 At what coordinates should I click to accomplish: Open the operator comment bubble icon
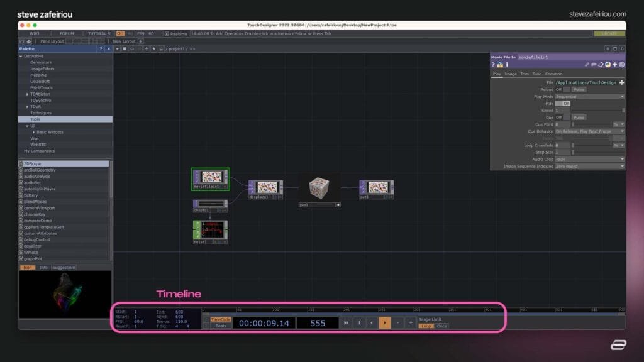(x=594, y=65)
